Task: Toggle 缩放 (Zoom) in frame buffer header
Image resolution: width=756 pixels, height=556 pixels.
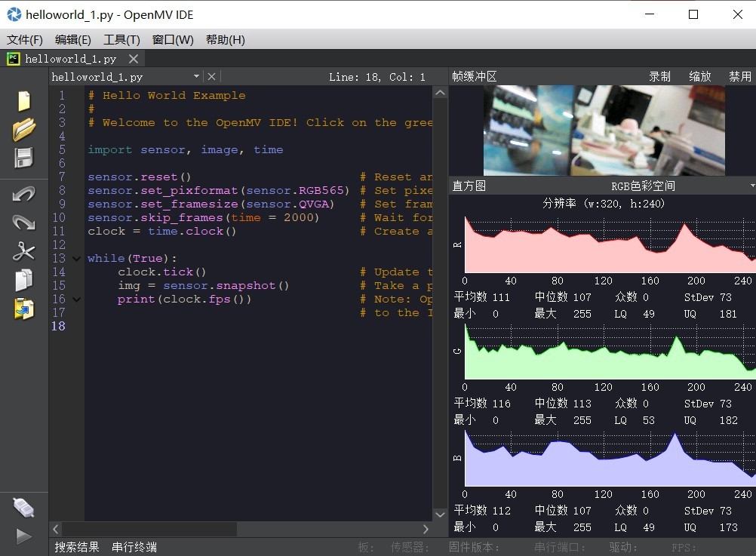Action: (699, 76)
